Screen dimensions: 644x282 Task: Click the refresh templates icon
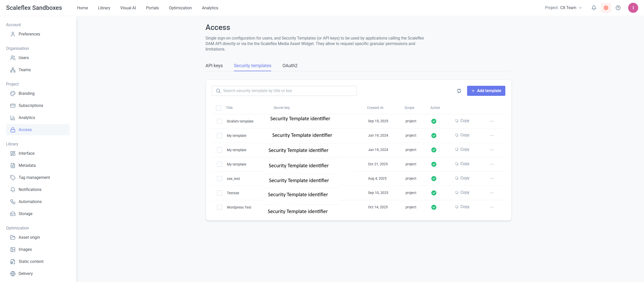pos(459,91)
